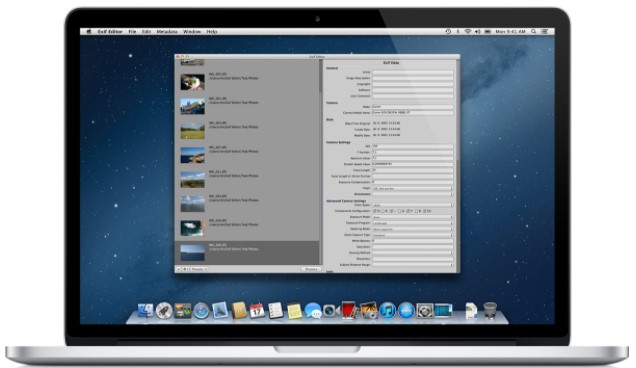Viewport: 636px width, 368px height.
Task: Open Mission Control from the Dock
Action: 183,311
